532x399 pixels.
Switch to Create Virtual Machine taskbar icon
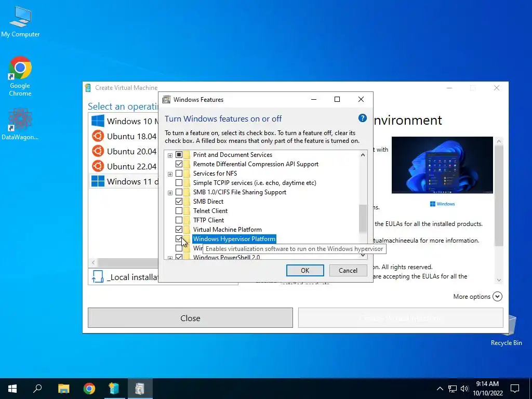click(x=114, y=389)
